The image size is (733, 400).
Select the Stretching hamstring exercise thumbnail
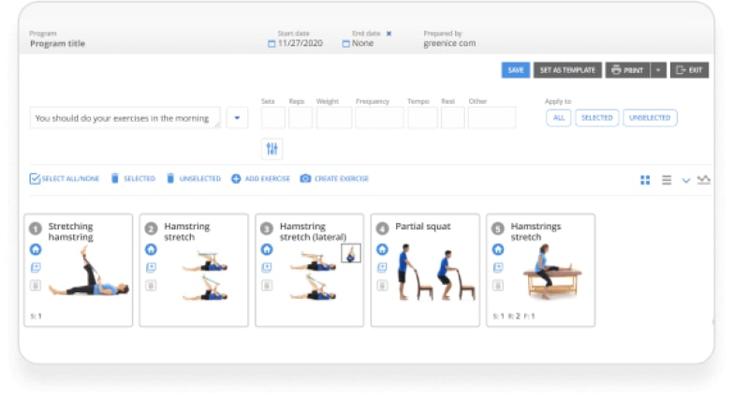pos(88,273)
